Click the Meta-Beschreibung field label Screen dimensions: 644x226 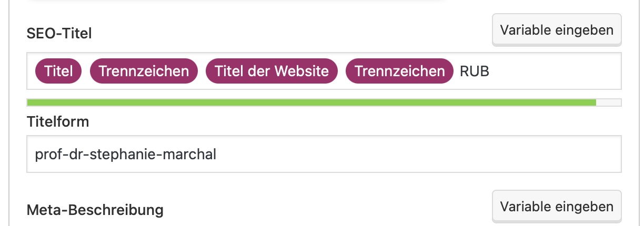[x=95, y=211]
